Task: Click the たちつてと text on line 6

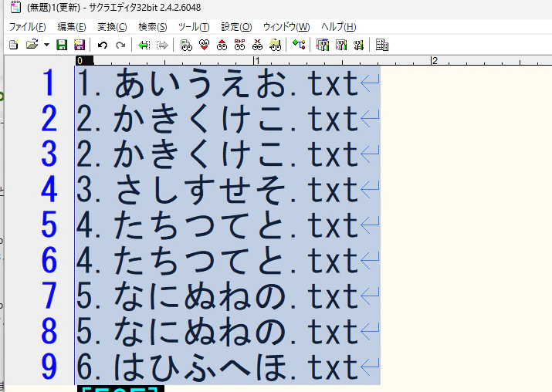Action: (199, 260)
